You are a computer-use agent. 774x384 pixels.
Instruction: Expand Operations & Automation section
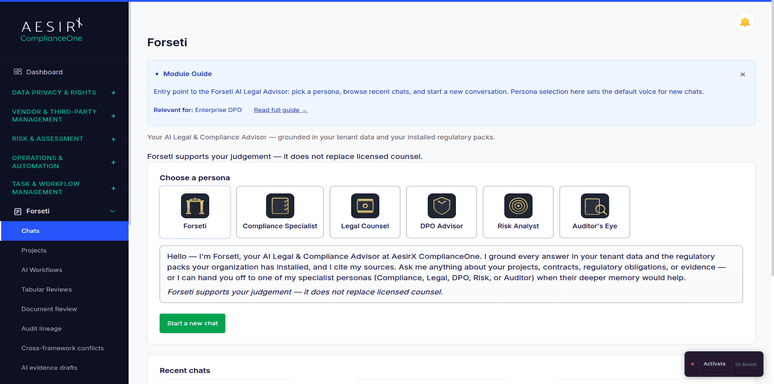coord(113,162)
